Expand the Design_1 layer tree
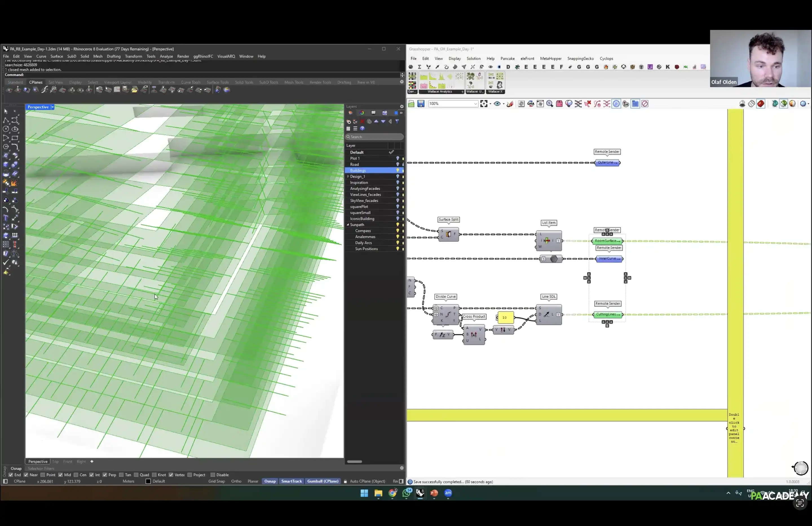Screen dimensions: 812x526 348,177
